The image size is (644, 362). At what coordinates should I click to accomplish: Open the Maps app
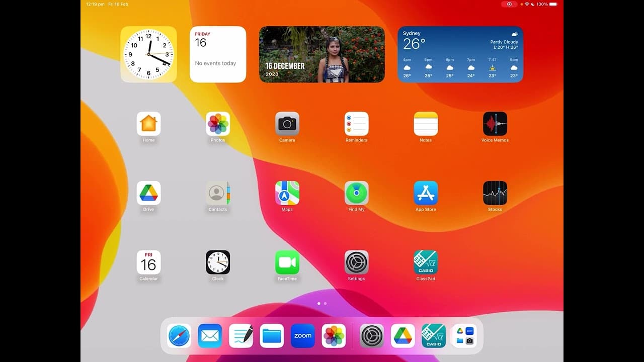pos(287,193)
